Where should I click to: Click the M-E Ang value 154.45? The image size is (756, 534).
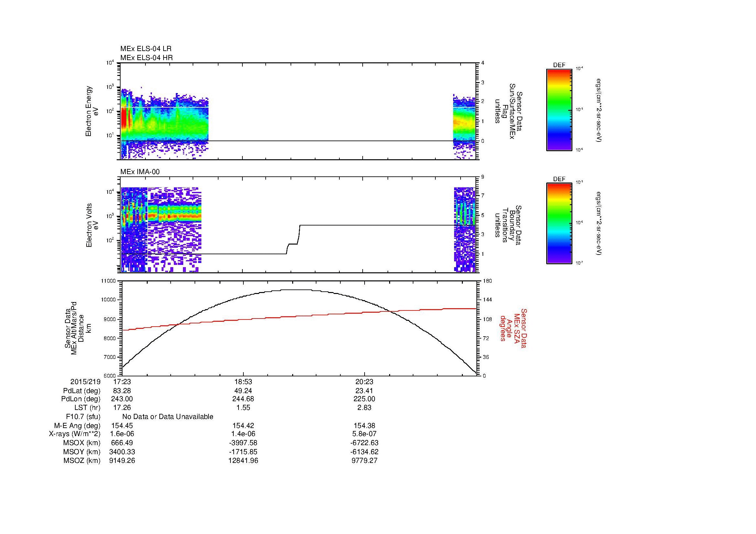click(122, 426)
